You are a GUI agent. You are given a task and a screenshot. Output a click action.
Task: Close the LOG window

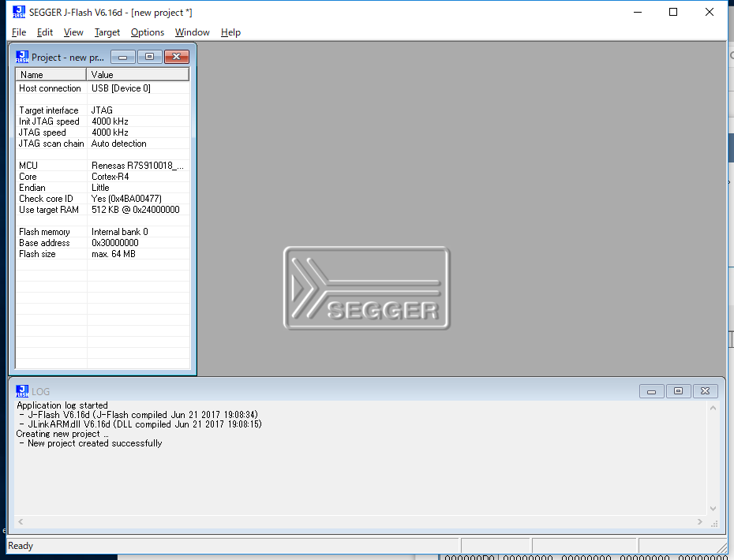(705, 391)
